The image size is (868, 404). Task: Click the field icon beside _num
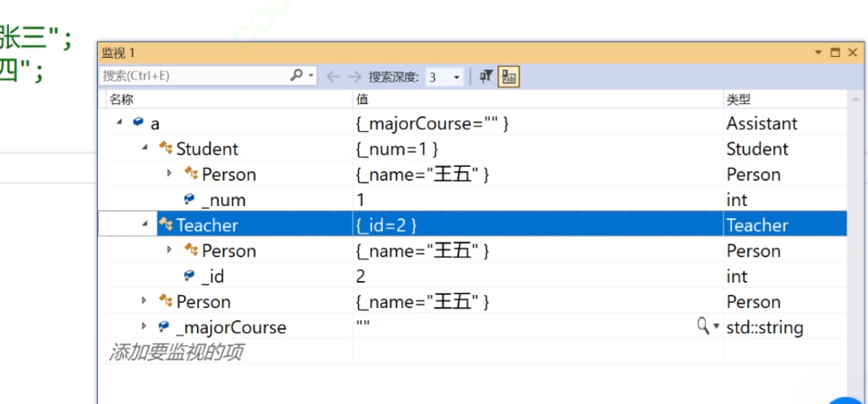coord(190,200)
